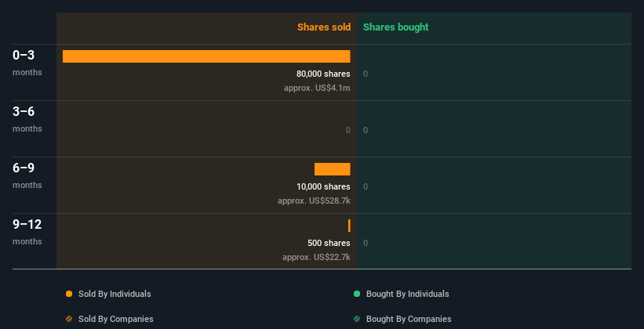Screen dimensions: 644x329
Task: Select the large 0–3 months orange bar
Action: tap(206, 56)
